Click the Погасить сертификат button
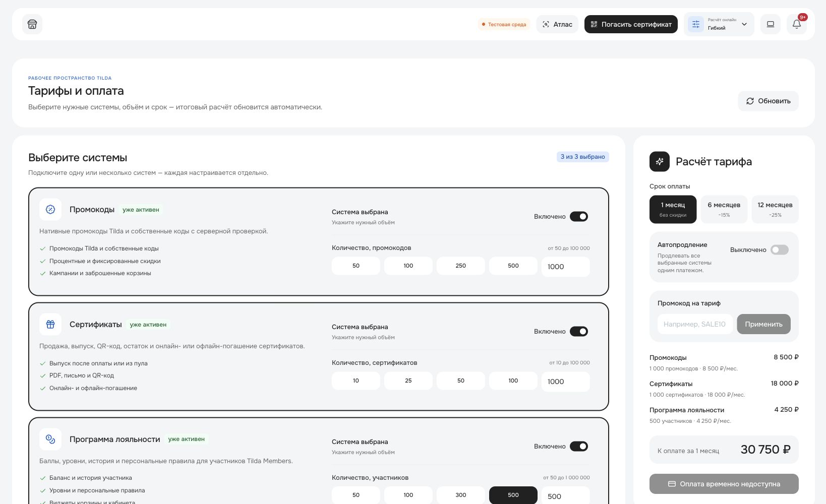826x504 pixels. [631, 24]
